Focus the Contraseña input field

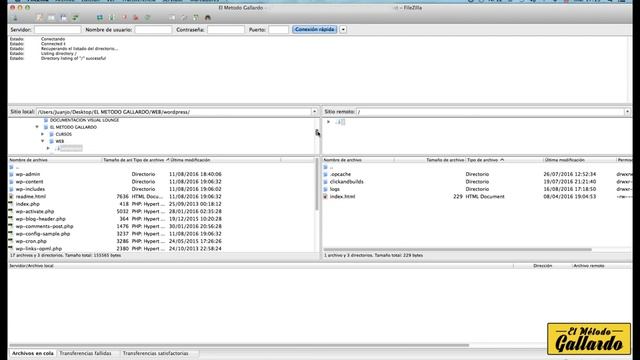(x=226, y=29)
